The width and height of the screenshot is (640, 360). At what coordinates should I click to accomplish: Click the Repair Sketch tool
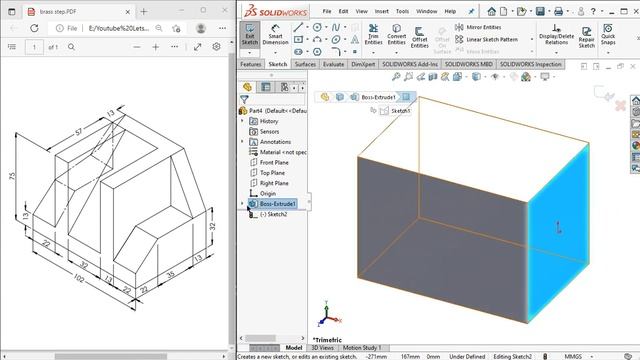[x=587, y=37]
